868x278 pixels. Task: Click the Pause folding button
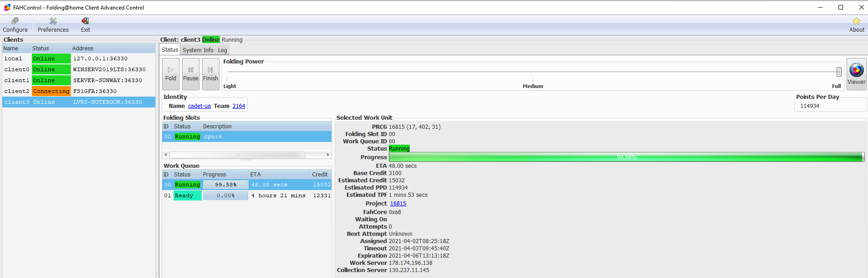click(x=191, y=74)
